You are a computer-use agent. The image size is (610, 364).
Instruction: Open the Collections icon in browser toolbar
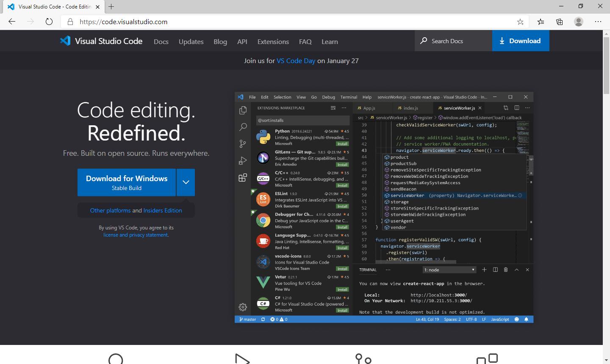tap(560, 22)
